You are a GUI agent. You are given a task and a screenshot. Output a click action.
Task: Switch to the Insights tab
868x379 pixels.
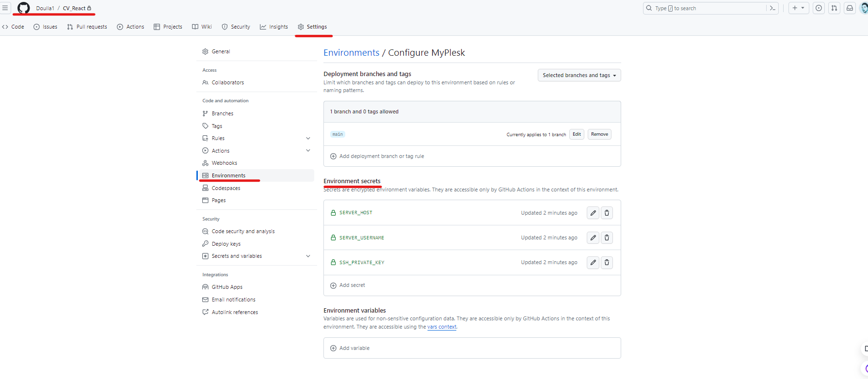tap(274, 27)
